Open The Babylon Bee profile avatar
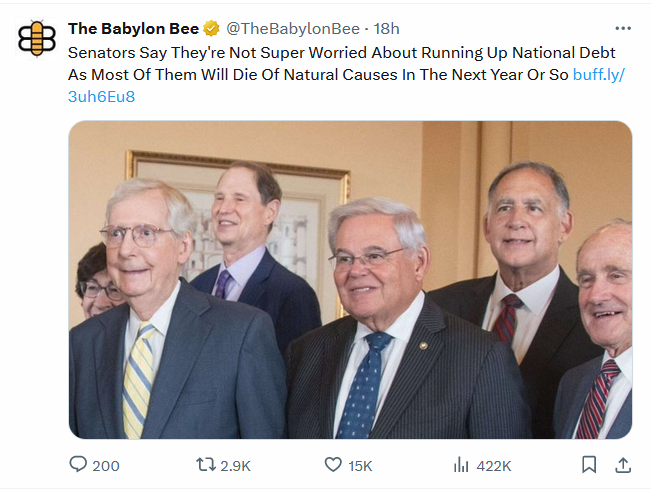 37,38
